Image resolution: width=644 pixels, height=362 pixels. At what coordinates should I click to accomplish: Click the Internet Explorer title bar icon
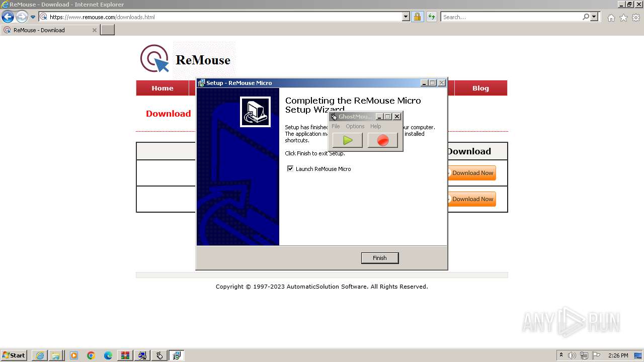click(x=5, y=5)
